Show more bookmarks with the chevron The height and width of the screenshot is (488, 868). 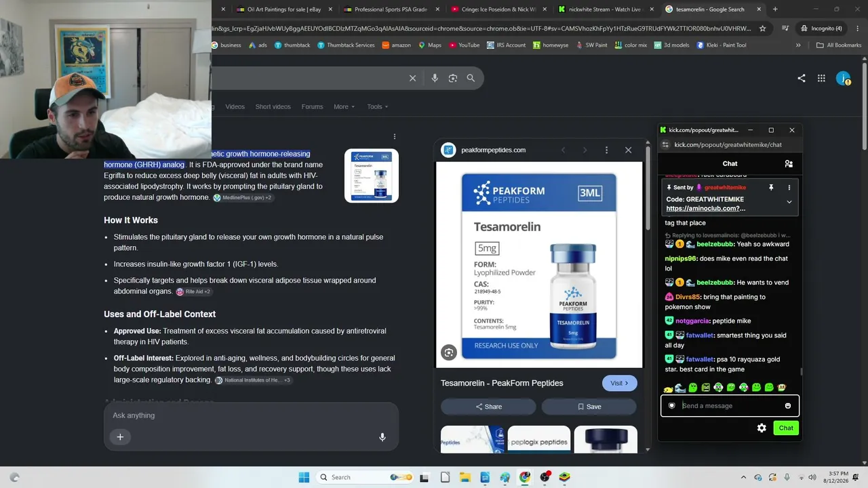click(x=798, y=45)
